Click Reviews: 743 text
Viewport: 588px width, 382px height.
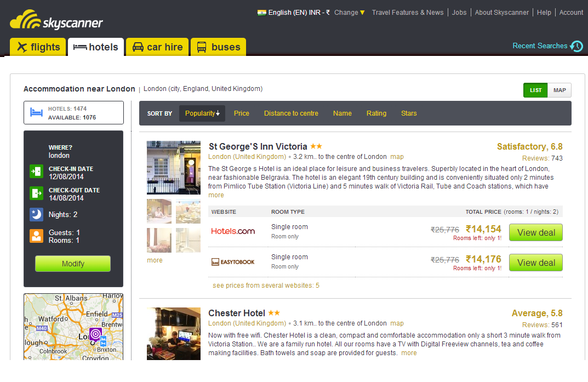click(543, 158)
